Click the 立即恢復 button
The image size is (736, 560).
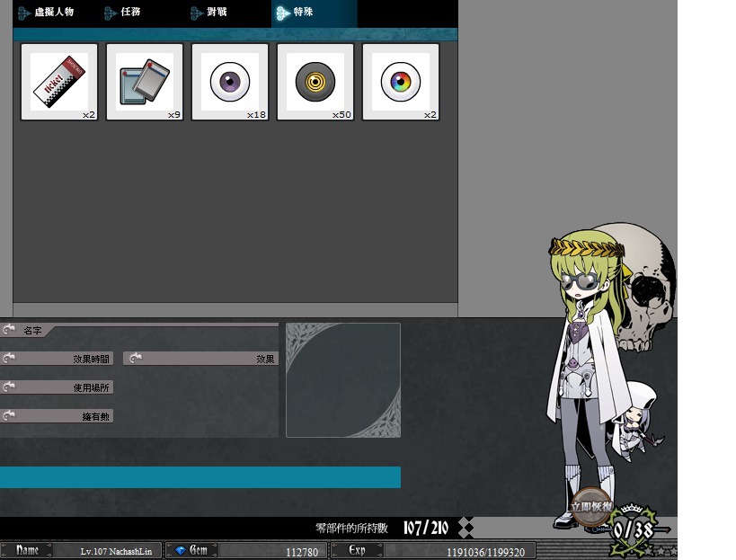coord(591,507)
